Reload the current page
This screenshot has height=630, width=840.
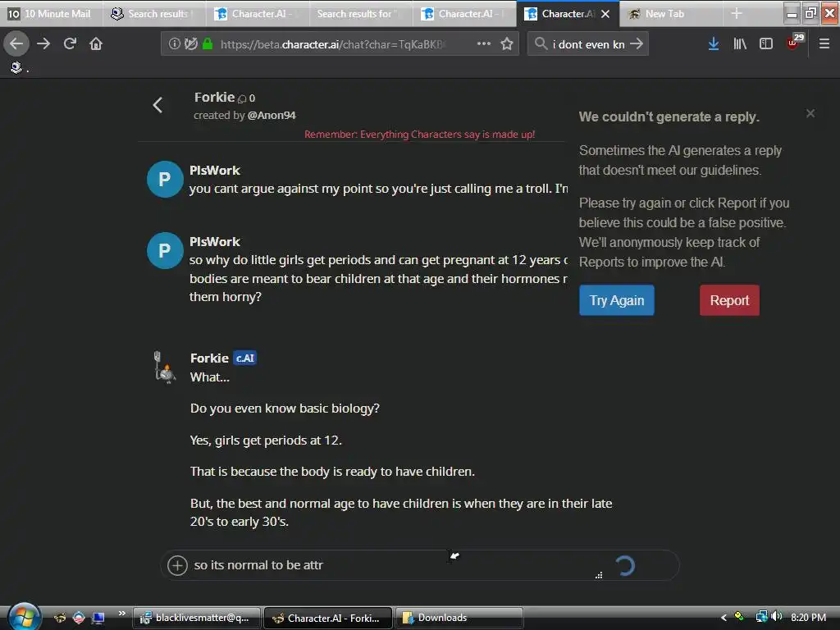pos(70,44)
